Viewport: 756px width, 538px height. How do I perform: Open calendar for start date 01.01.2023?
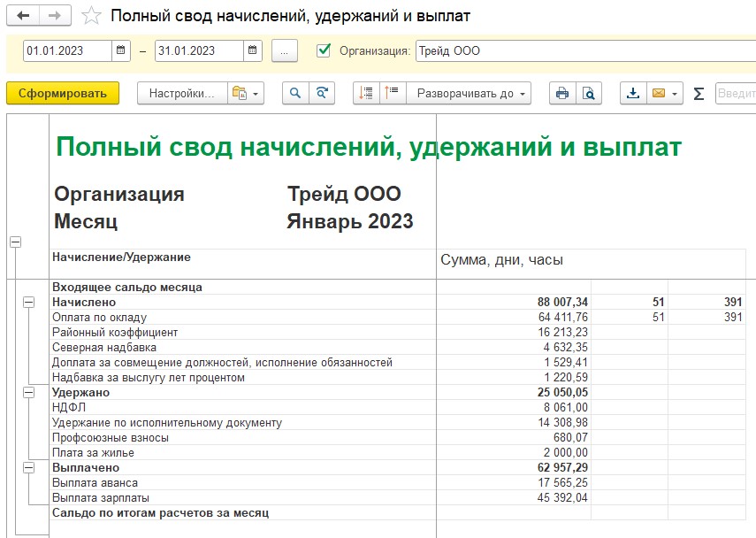(x=121, y=50)
